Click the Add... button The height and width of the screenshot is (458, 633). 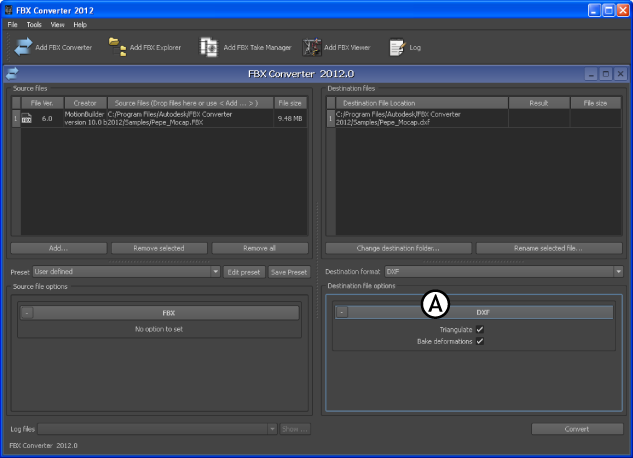click(x=59, y=248)
